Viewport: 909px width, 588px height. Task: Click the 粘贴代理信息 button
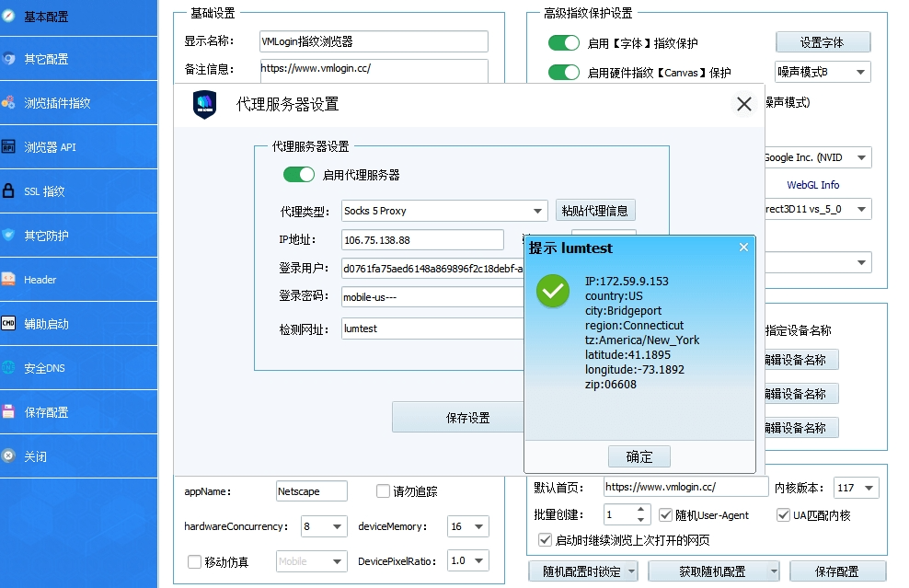click(x=595, y=210)
